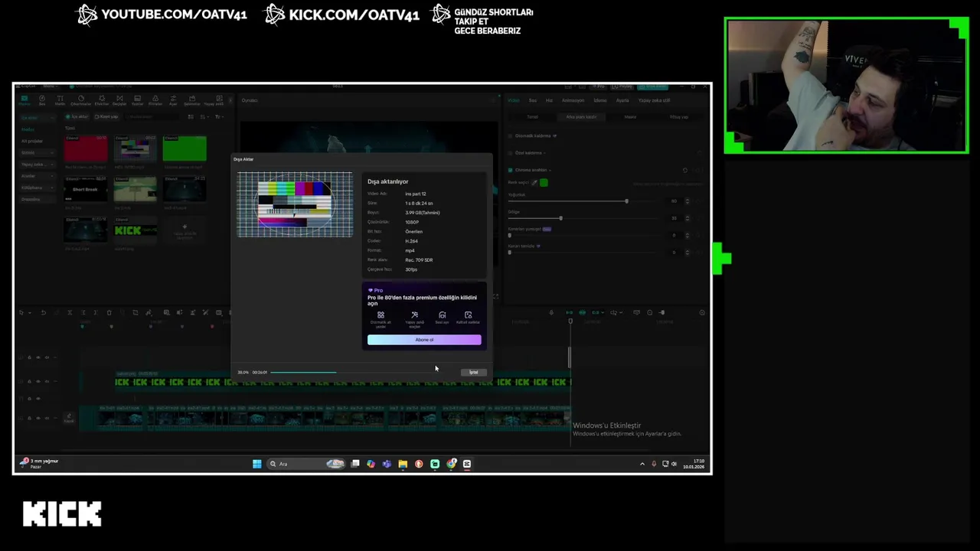Open the Efektler effects tab icon
Viewport: 980px width, 551px height.
[102, 100]
